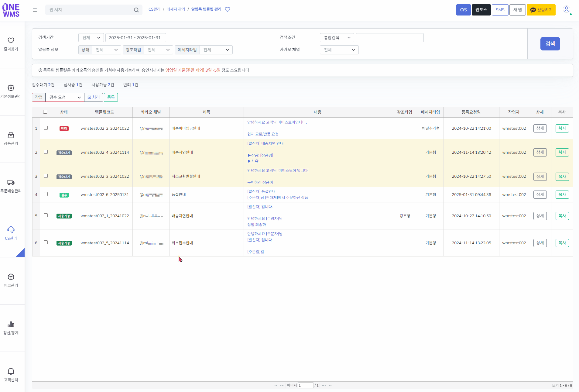This screenshot has height=392, width=579.
Task: Open 주문배송관리 truck icon in sidebar
Action: pos(11,182)
